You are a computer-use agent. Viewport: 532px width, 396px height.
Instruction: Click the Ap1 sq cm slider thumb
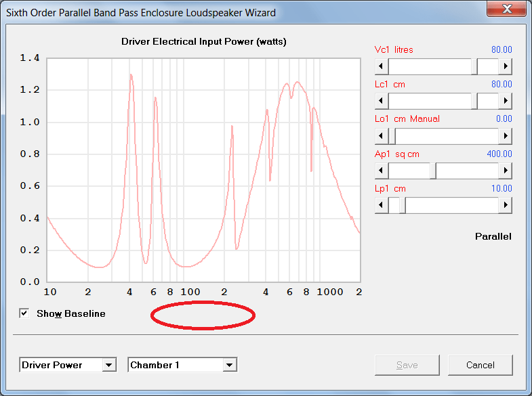[x=433, y=171]
